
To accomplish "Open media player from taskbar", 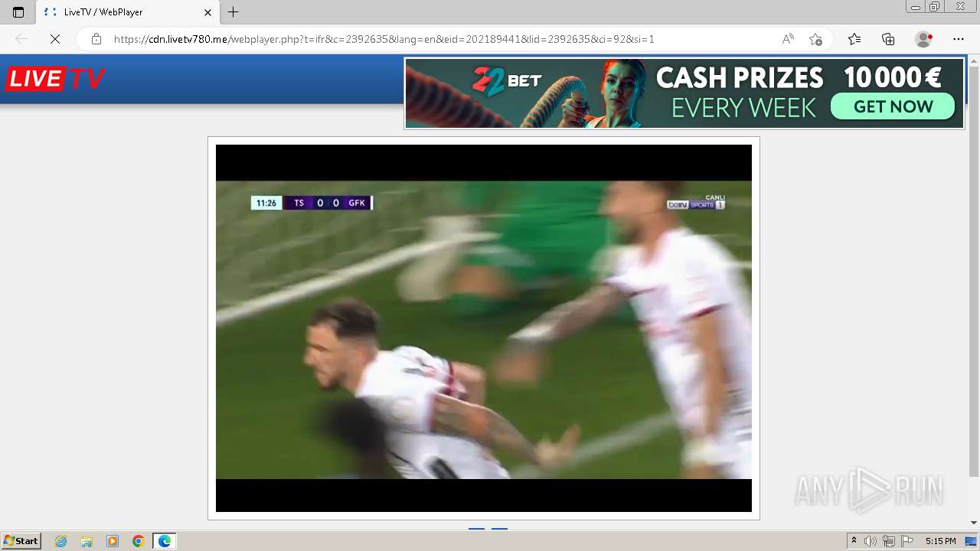I will point(113,541).
